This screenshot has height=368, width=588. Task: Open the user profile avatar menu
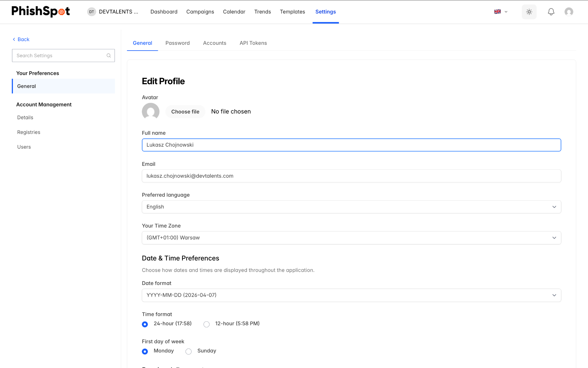(569, 12)
